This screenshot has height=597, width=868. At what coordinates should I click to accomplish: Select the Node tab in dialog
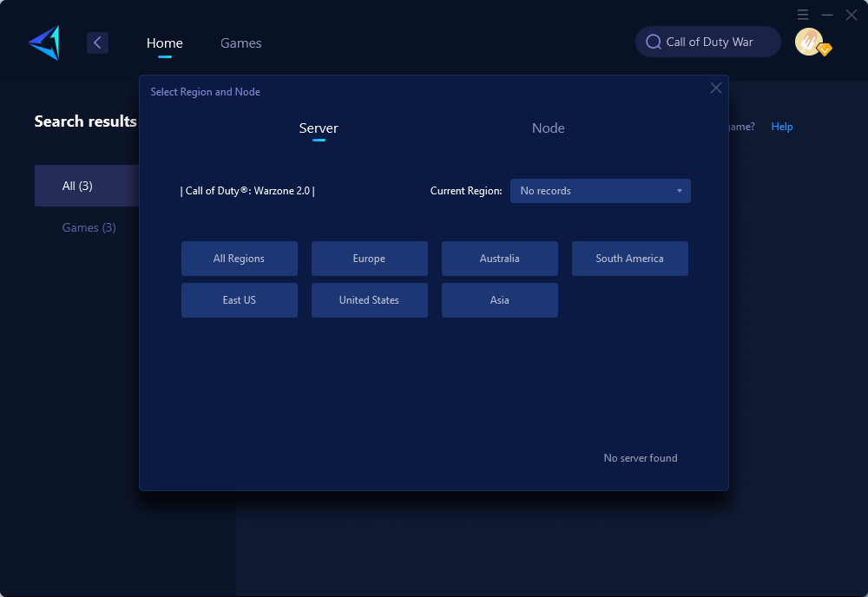coord(548,128)
